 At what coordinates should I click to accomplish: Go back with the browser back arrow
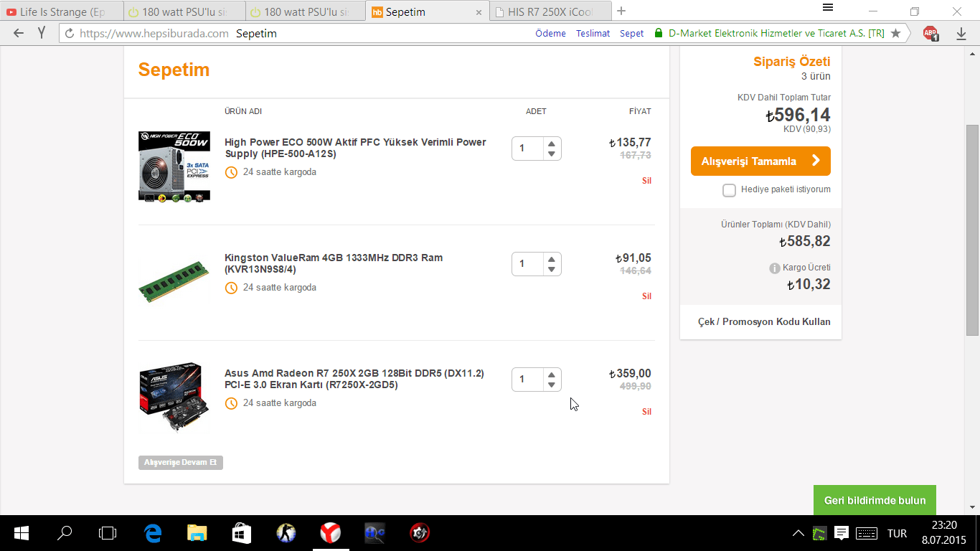click(19, 33)
